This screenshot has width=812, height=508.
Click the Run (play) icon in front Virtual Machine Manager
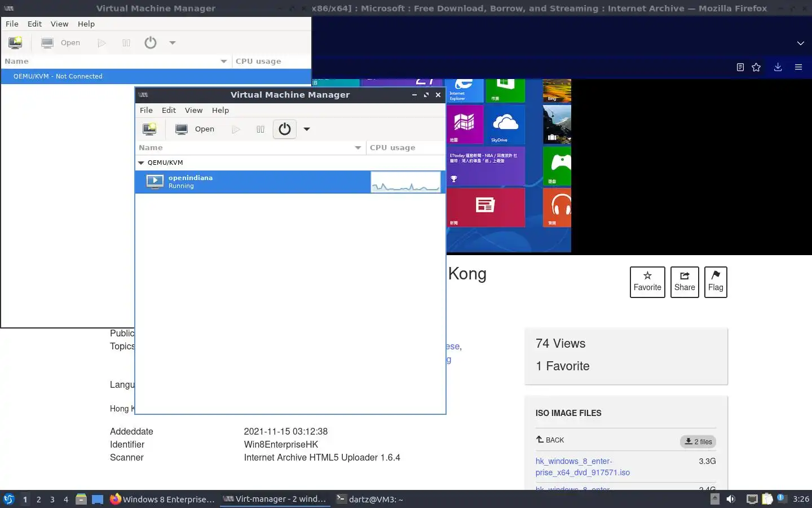[x=236, y=129]
